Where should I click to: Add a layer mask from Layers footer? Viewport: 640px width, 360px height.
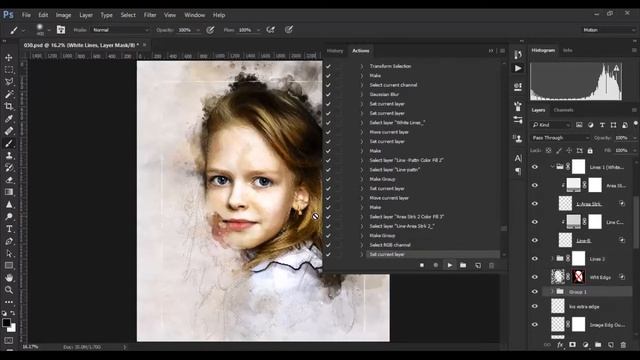572,345
